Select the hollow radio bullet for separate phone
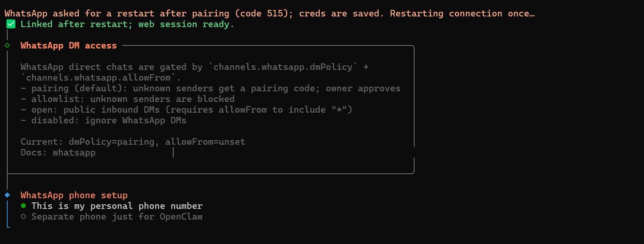 (24, 217)
